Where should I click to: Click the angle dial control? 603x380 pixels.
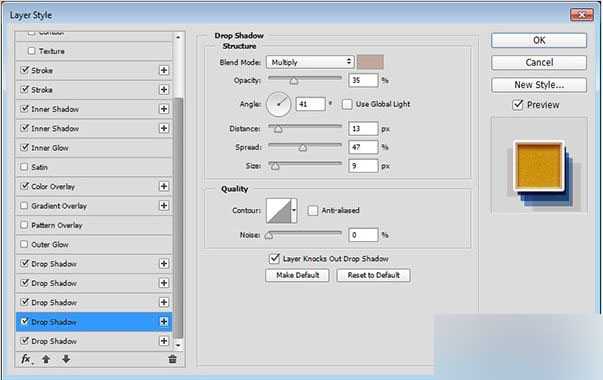click(278, 104)
